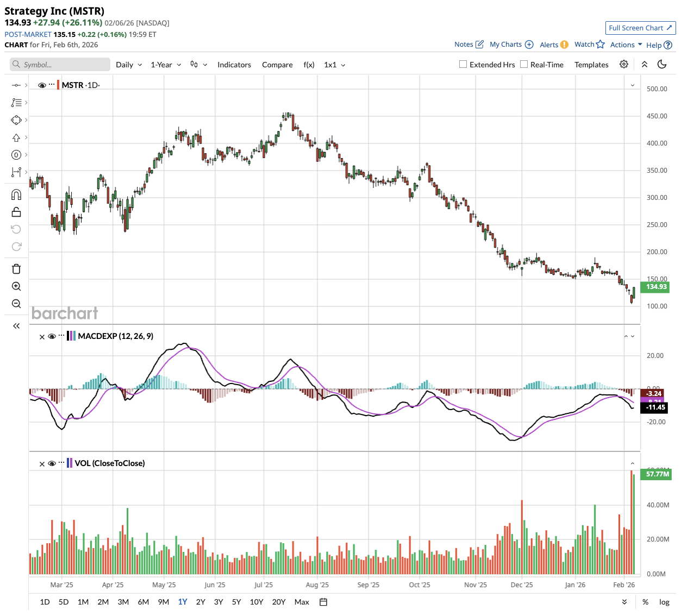Open MACDEXP more options
The height and width of the screenshot is (616, 700).
click(61, 336)
